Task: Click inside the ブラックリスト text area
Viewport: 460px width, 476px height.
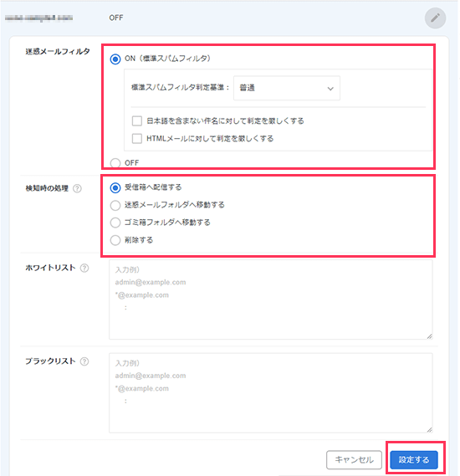Action: 271,393
